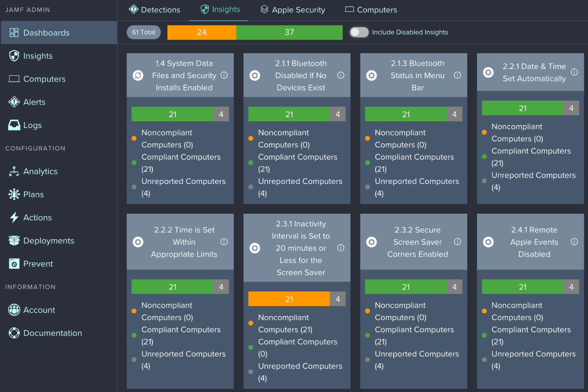Click status icon on 2.1.3 Bluetooth Status card
The image size is (588, 392).
[372, 75]
